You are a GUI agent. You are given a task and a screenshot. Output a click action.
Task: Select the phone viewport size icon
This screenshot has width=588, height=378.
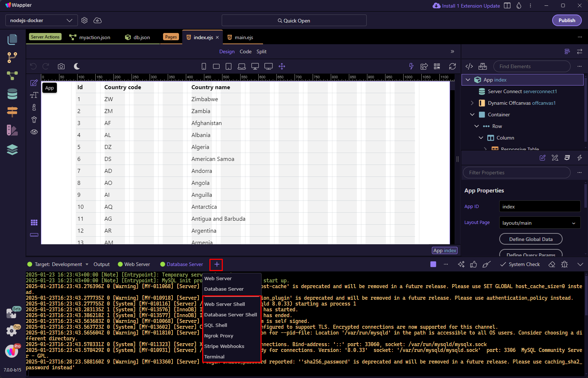(204, 66)
